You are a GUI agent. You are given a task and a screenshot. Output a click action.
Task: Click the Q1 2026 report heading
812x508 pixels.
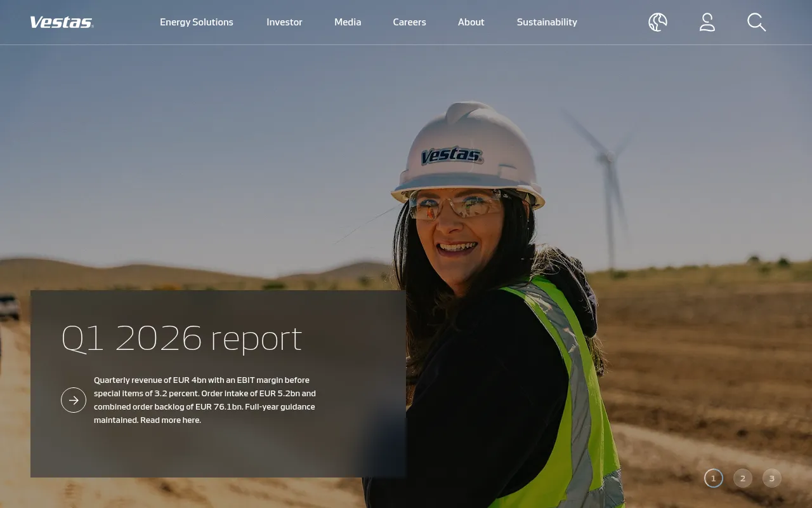coord(181,338)
